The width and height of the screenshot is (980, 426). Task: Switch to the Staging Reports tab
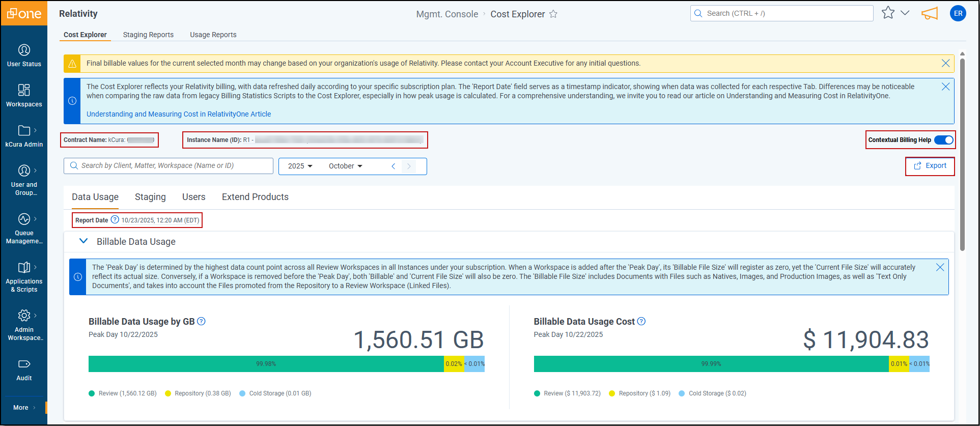148,35
